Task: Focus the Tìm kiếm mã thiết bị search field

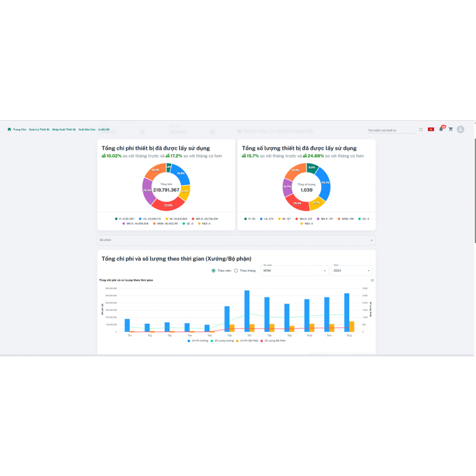Action: [391, 130]
